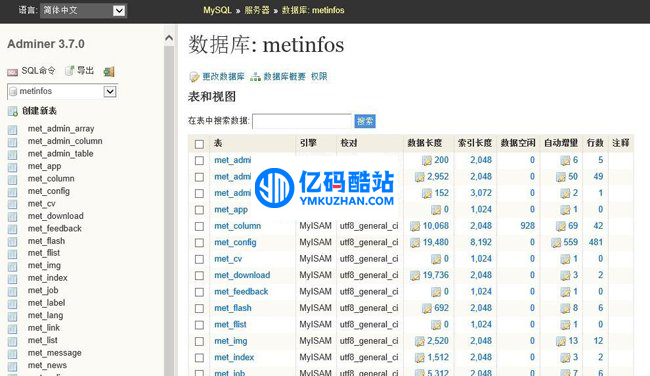This screenshot has height=376, width=650.
Task: Check the met_app row checkbox
Action: (199, 210)
